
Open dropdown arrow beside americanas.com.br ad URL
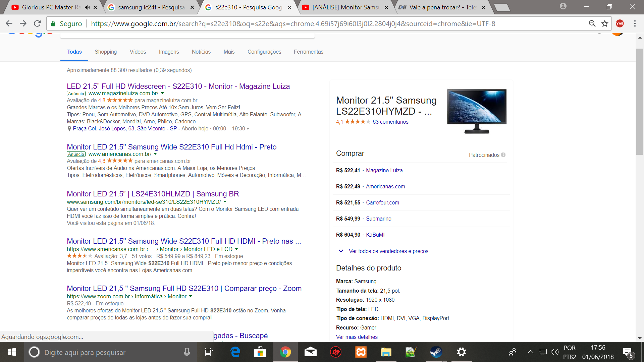[155, 154]
